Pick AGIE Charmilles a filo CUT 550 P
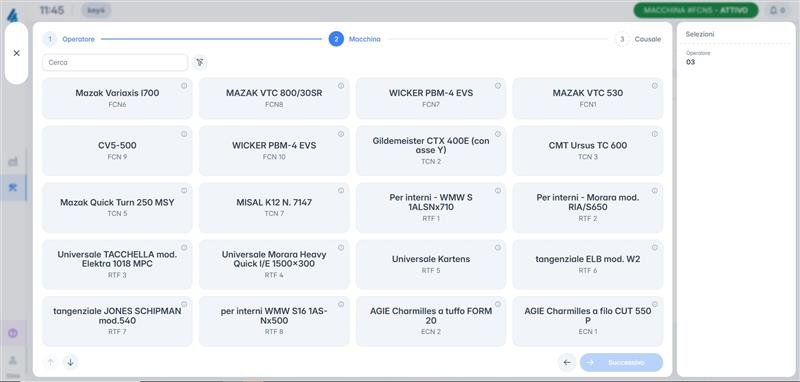This screenshot has height=382, width=800. 588,321
